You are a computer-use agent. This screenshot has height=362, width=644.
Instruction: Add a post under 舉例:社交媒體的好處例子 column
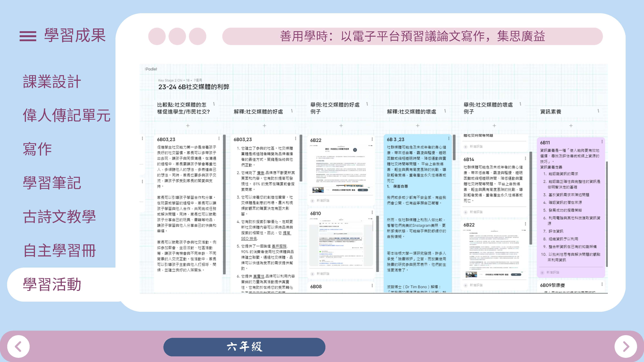pos(341,126)
